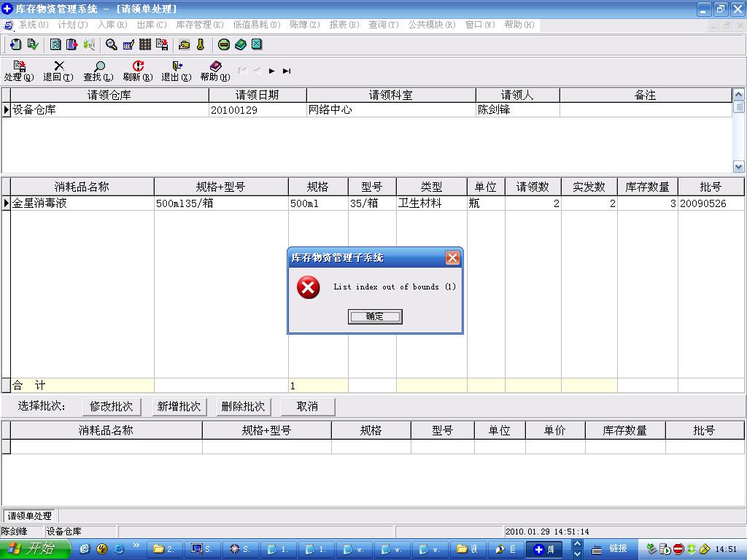This screenshot has width=747, height=560.
Task: Click the green help book toolbar icon
Action: [241, 44]
